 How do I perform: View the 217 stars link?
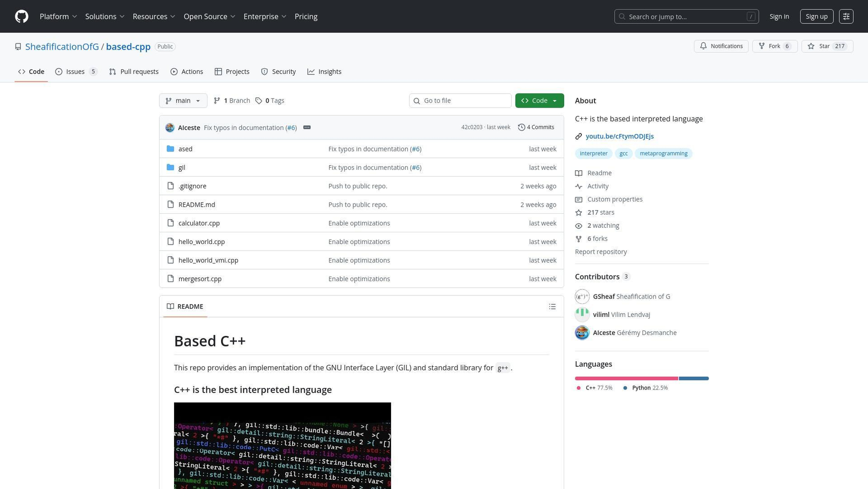tap(595, 213)
